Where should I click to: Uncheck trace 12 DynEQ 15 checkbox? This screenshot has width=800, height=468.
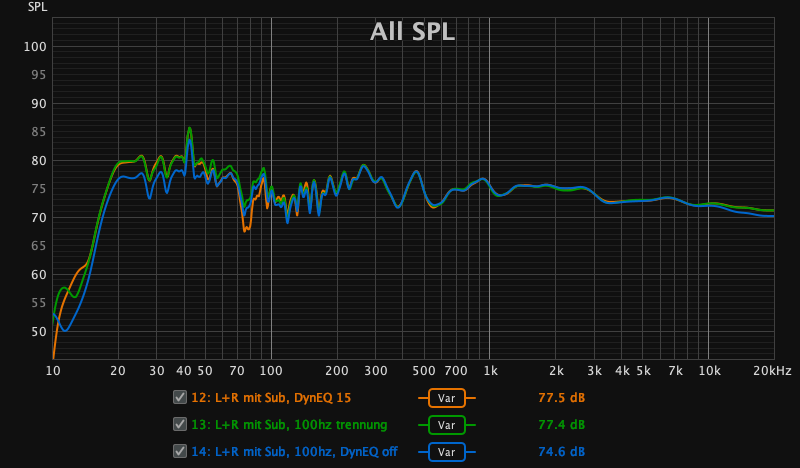[180, 397]
